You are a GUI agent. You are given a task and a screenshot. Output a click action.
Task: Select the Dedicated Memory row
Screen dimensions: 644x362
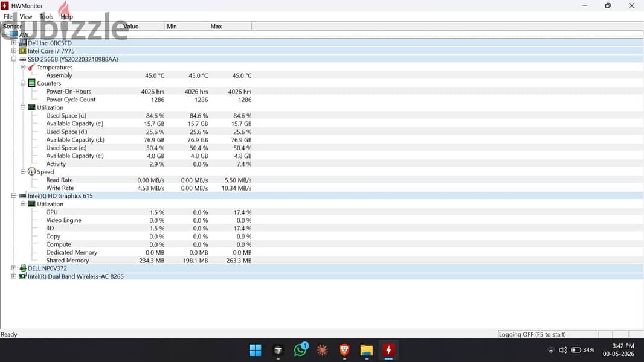tap(322, 252)
